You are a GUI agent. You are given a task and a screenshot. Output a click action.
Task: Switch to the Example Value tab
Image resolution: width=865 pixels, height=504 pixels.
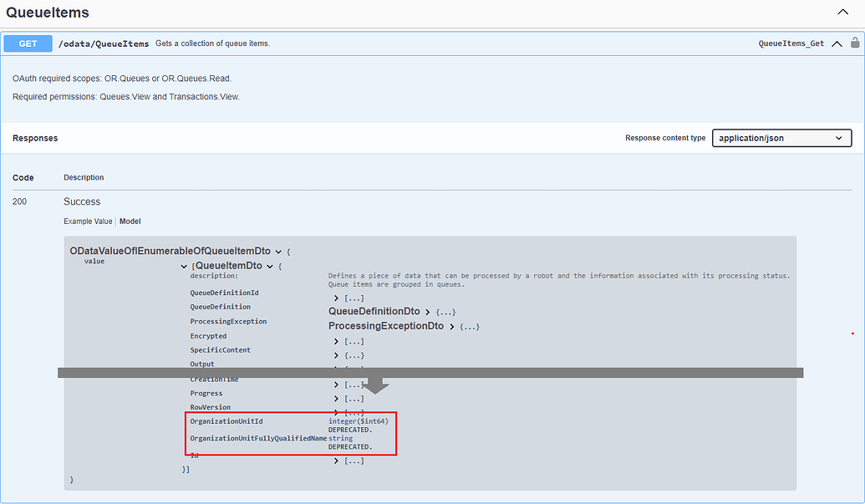(x=87, y=221)
